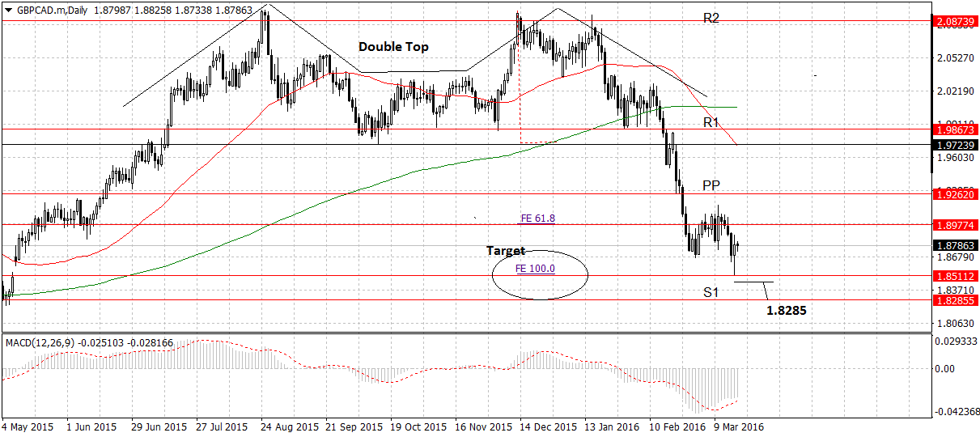Click the bold 1.8285 price annotation
Viewport: 980px width, 437px height.
(x=786, y=310)
